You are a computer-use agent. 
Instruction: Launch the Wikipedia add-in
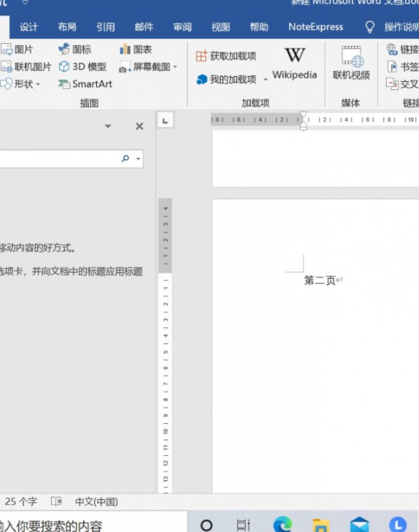(x=295, y=64)
